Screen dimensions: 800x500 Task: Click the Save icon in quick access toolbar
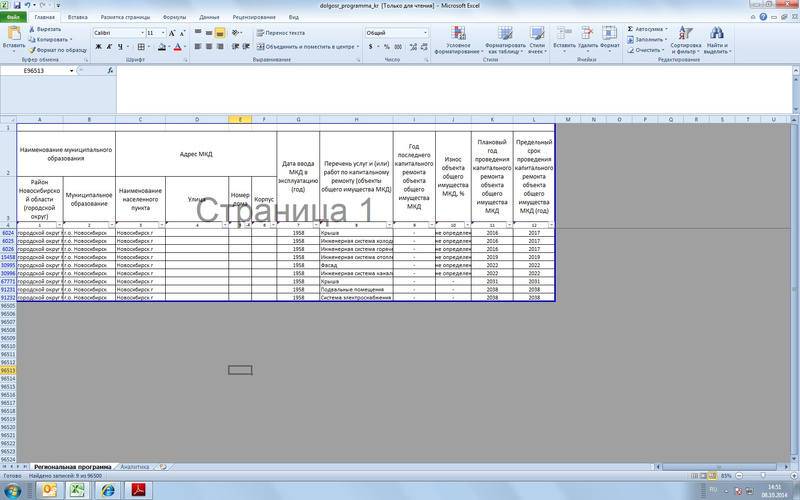(23, 5)
